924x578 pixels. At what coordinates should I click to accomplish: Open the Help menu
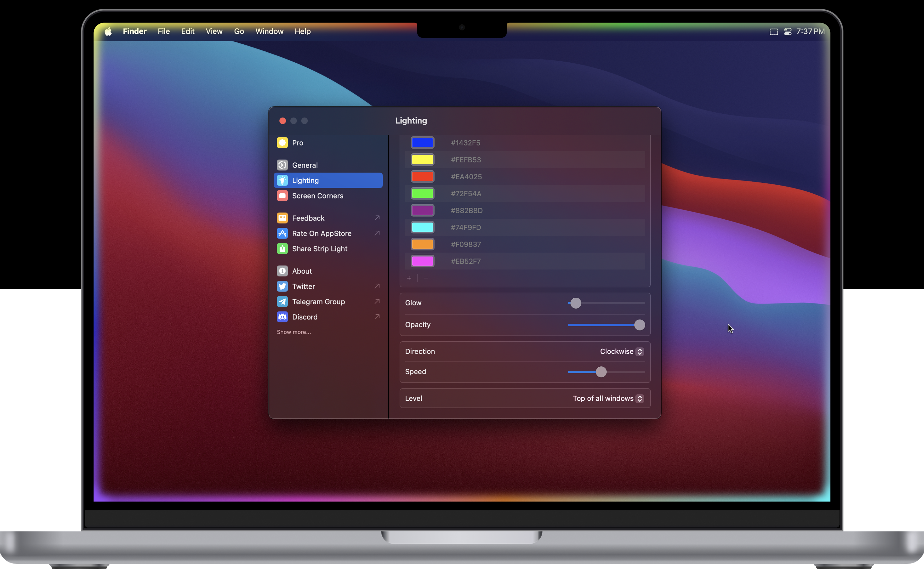point(303,31)
